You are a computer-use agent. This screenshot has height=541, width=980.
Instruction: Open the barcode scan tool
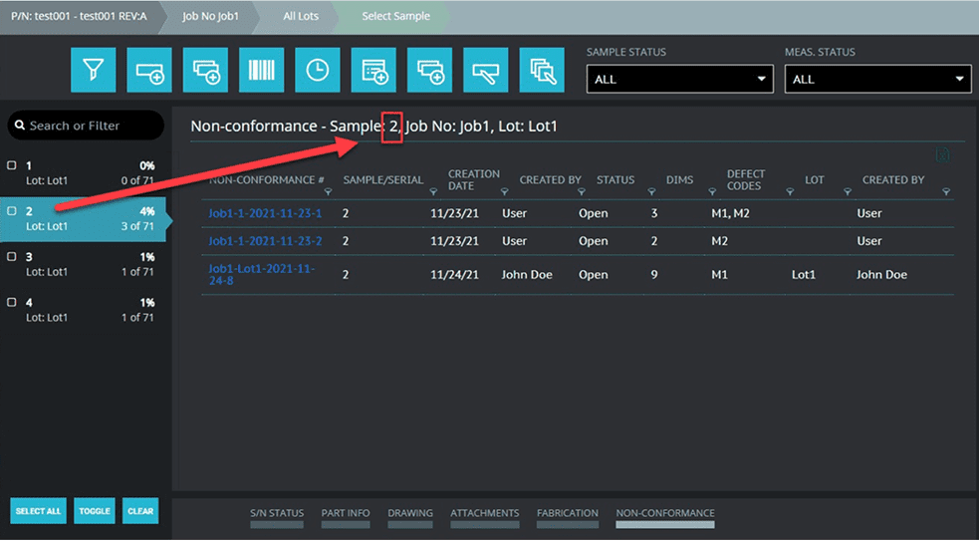[261, 70]
